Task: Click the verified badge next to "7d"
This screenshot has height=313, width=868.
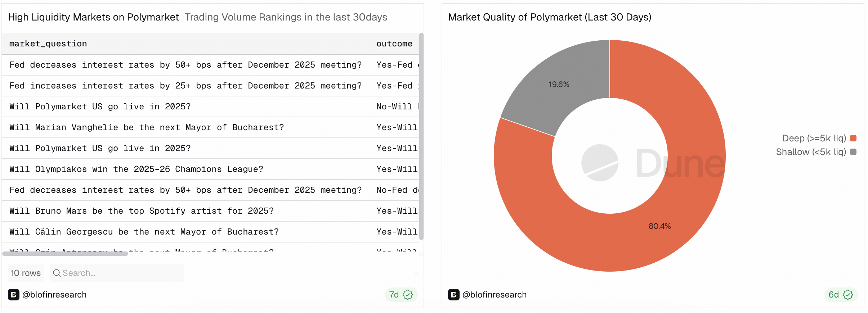Action: point(408,295)
